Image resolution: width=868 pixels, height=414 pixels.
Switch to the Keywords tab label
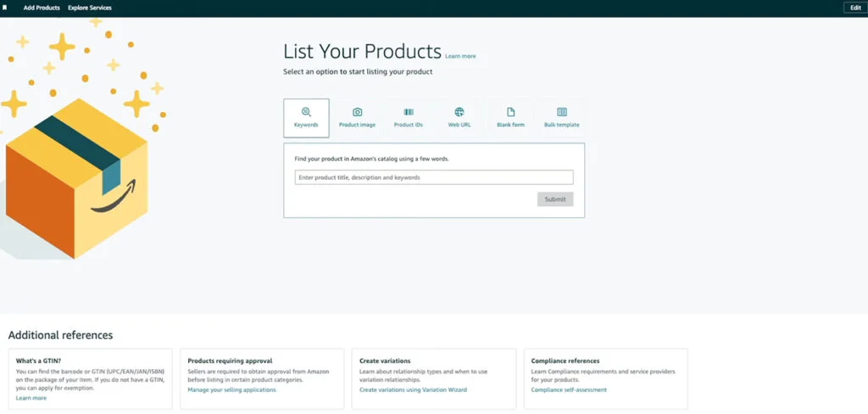click(x=306, y=125)
